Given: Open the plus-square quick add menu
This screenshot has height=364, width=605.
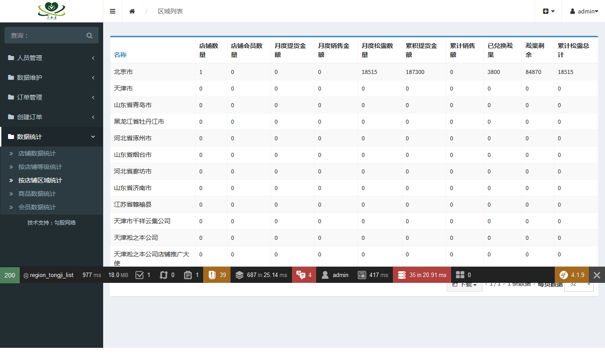Looking at the screenshot, I should (x=549, y=11).
